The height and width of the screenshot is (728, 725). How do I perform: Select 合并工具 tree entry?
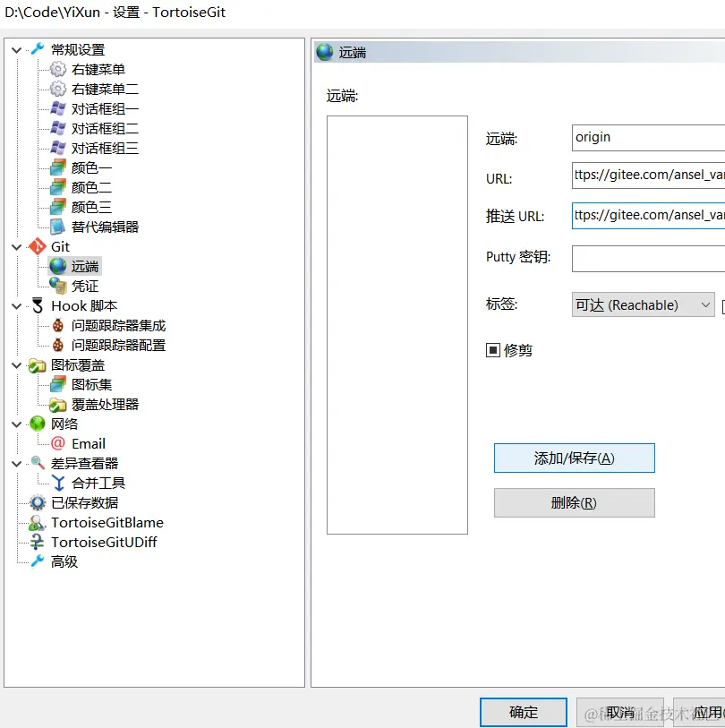click(x=98, y=483)
